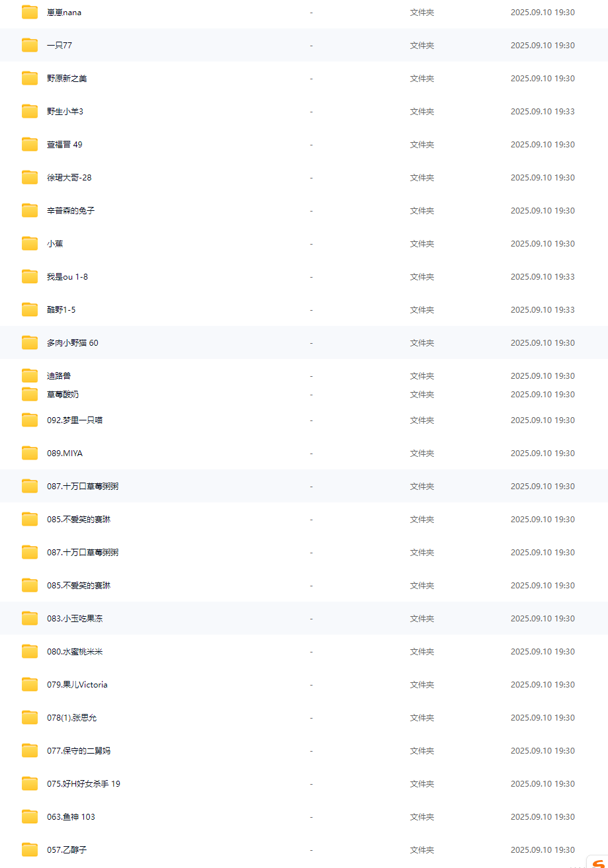Screen dimensions: 608x868
Task: Open the 查福晋 49 folder name
Action: 64,144
